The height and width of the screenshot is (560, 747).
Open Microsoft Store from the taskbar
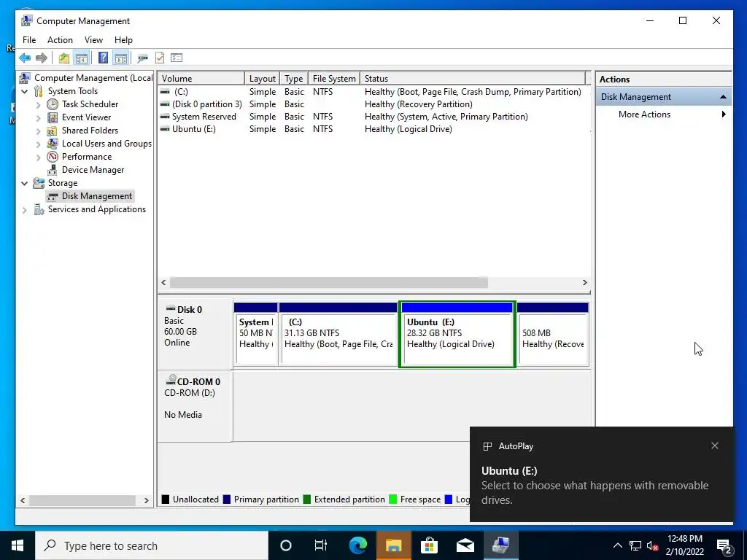tap(429, 545)
